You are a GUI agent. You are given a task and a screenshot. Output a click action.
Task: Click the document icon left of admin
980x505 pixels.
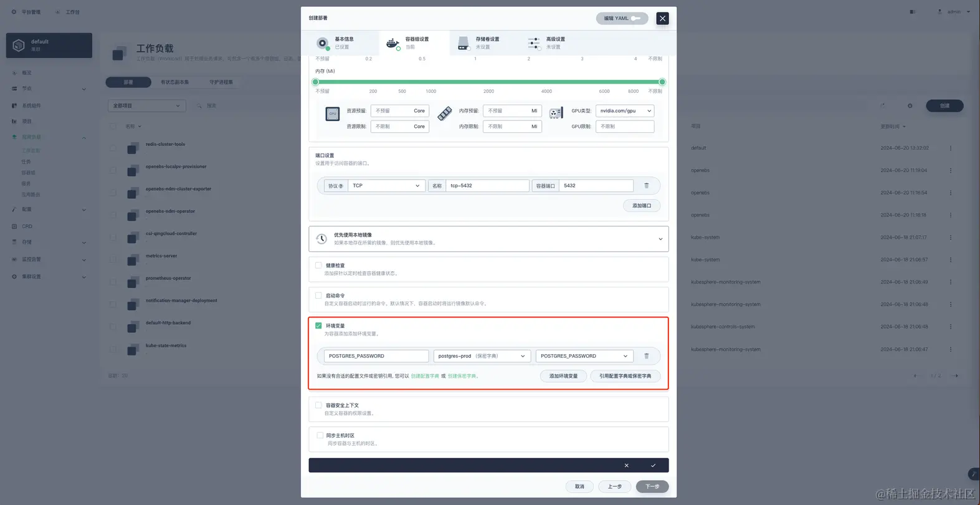click(912, 12)
